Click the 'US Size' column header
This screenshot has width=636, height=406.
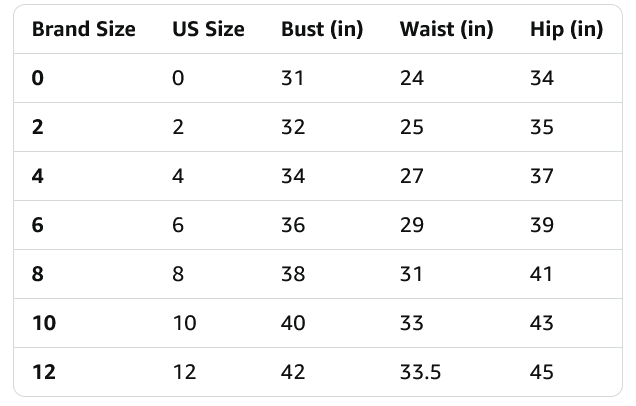coord(208,29)
